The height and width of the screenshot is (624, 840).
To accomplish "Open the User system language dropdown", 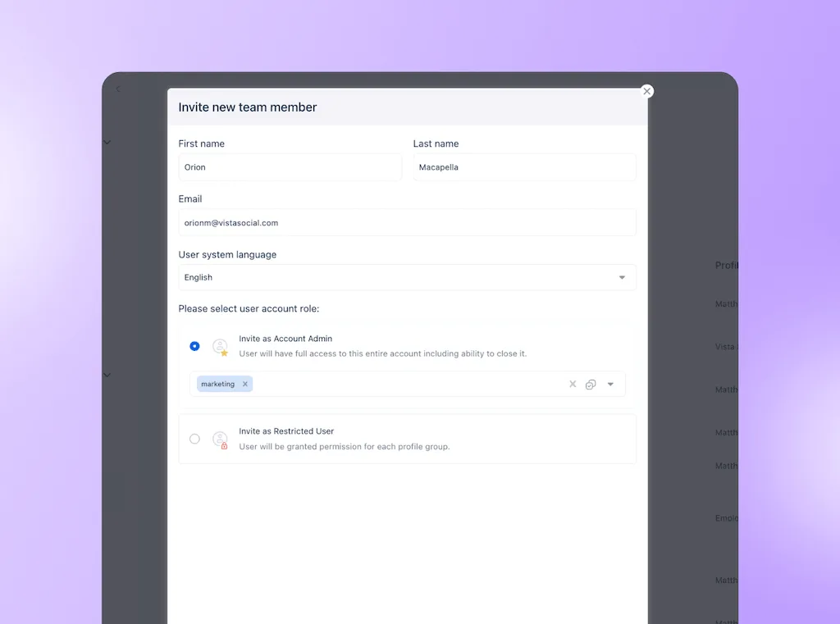I will point(407,277).
